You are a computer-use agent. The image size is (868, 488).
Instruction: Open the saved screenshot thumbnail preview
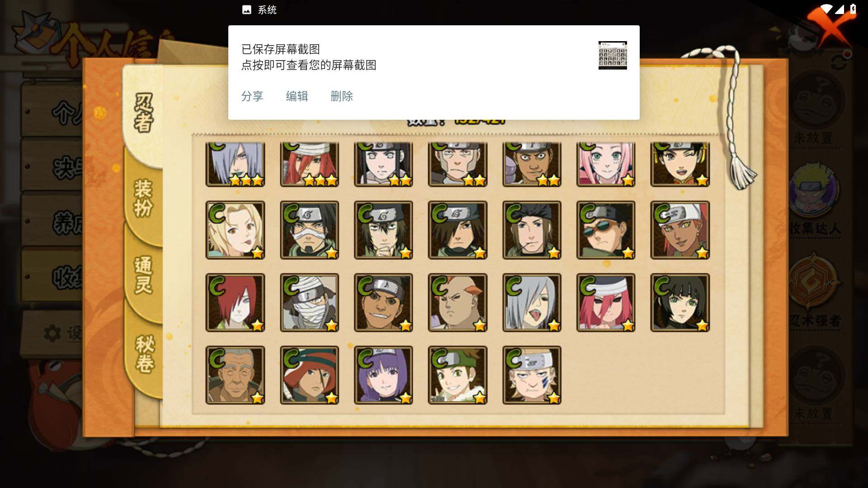[613, 55]
